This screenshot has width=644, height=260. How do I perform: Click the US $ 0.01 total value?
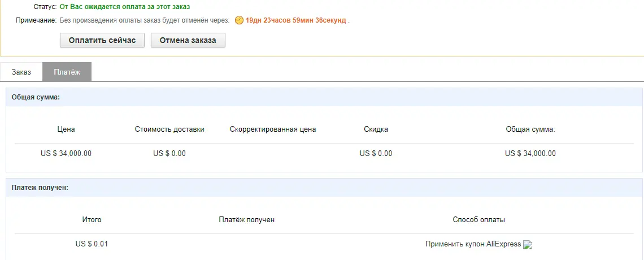click(x=92, y=244)
